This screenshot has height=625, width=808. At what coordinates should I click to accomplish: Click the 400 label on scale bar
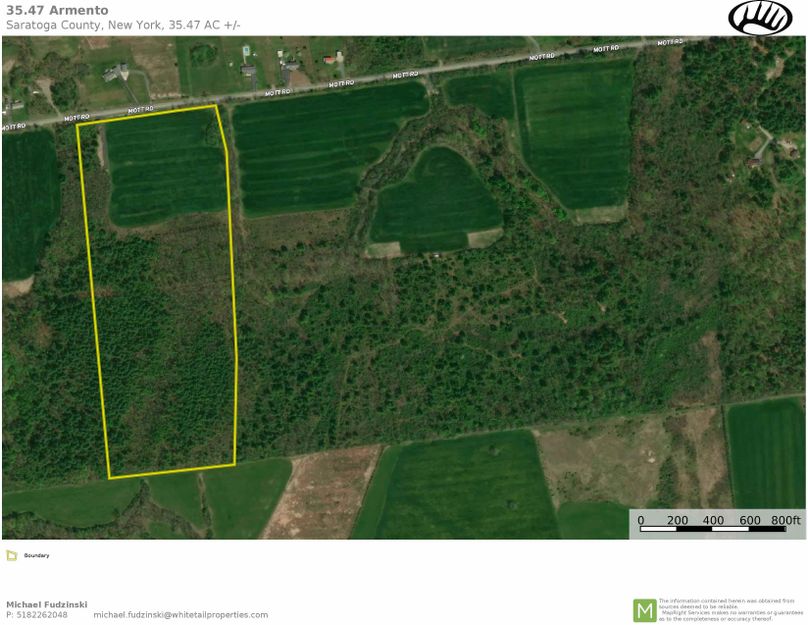[713, 520]
